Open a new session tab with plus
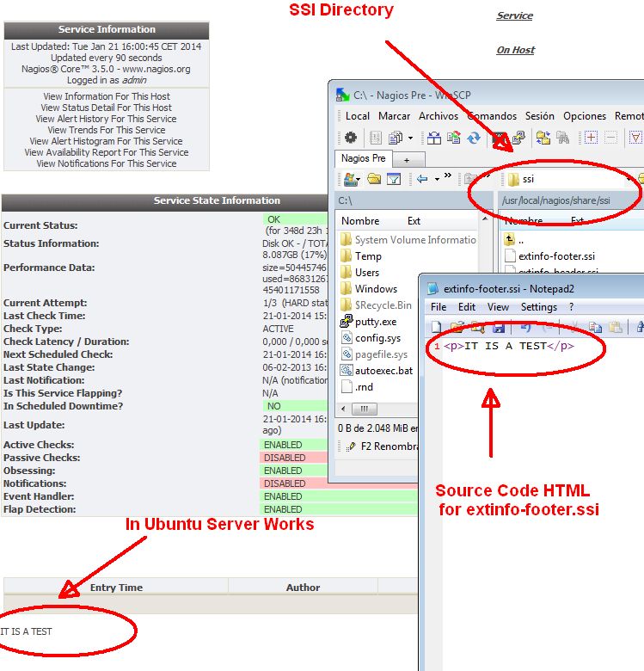This screenshot has width=644, height=671. coord(408,160)
